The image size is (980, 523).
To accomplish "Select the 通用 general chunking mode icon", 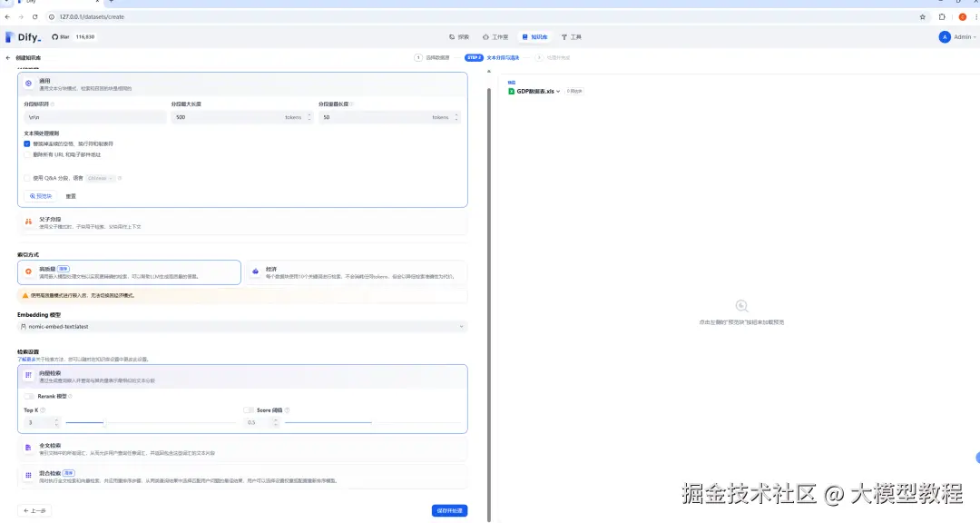I will [28, 83].
